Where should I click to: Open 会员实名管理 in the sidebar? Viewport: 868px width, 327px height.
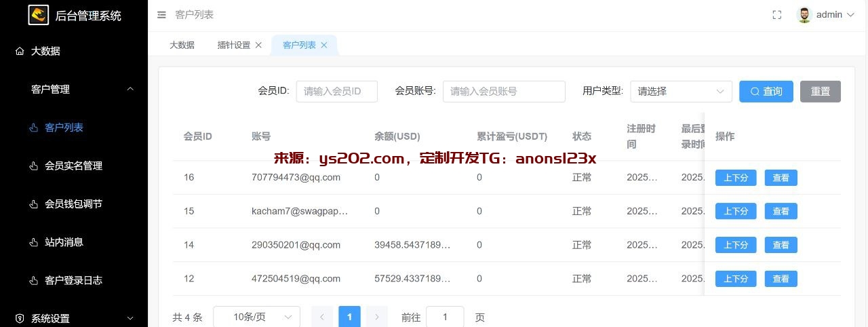coord(73,166)
